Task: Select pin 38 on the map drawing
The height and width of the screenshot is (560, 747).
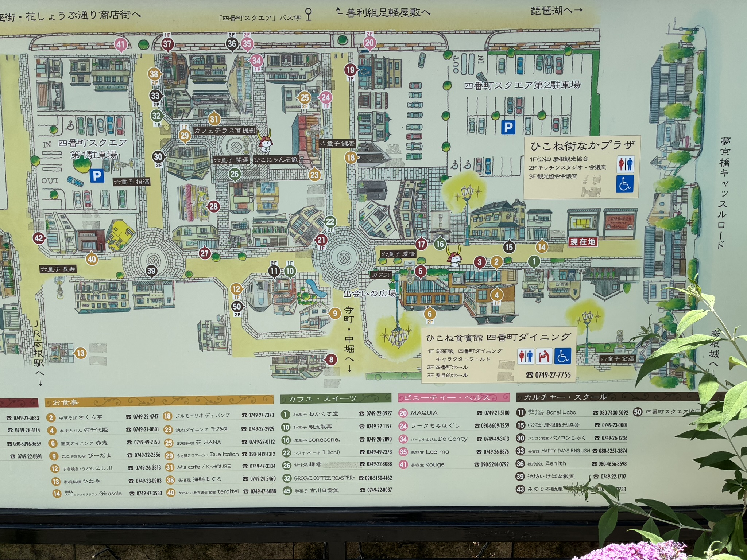Action: click(x=154, y=74)
